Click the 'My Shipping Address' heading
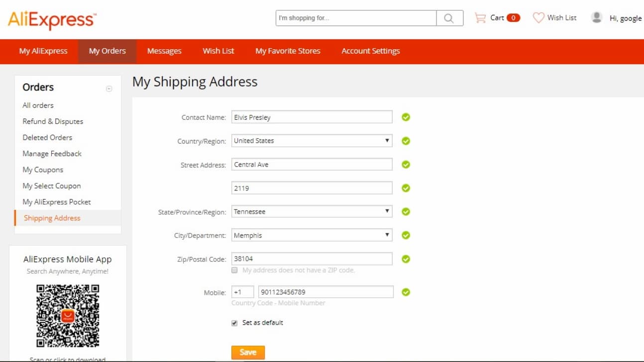 click(195, 82)
